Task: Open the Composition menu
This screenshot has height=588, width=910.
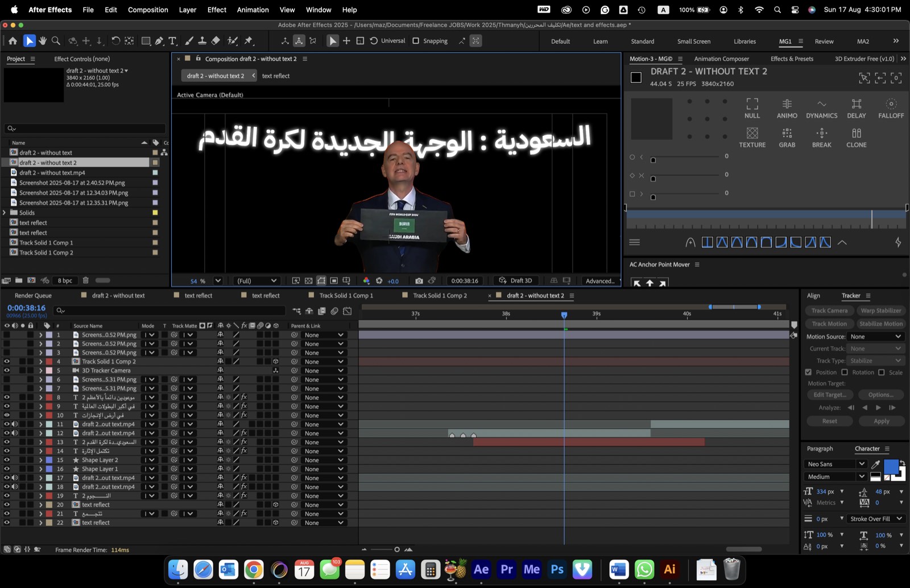Action: click(x=148, y=10)
